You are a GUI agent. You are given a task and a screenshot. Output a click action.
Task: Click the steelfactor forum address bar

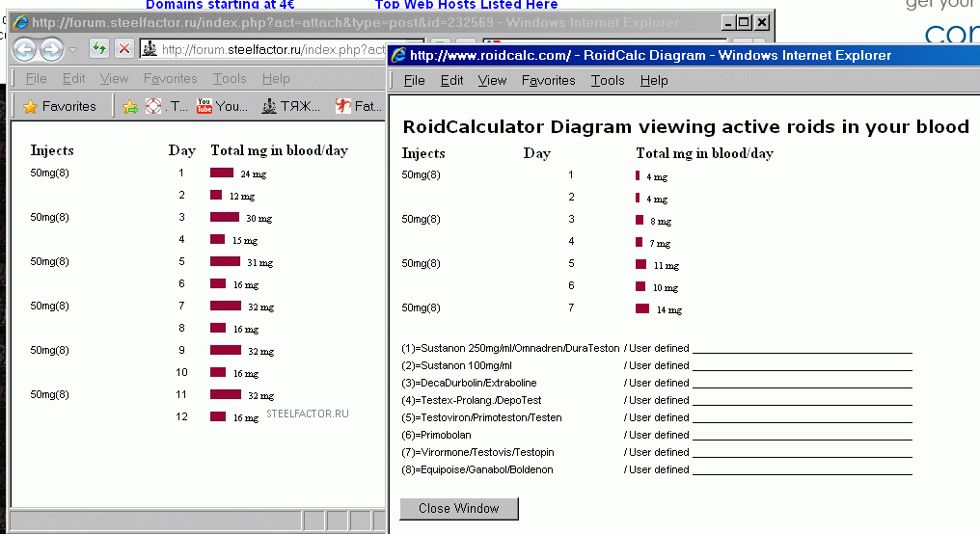click(x=270, y=49)
